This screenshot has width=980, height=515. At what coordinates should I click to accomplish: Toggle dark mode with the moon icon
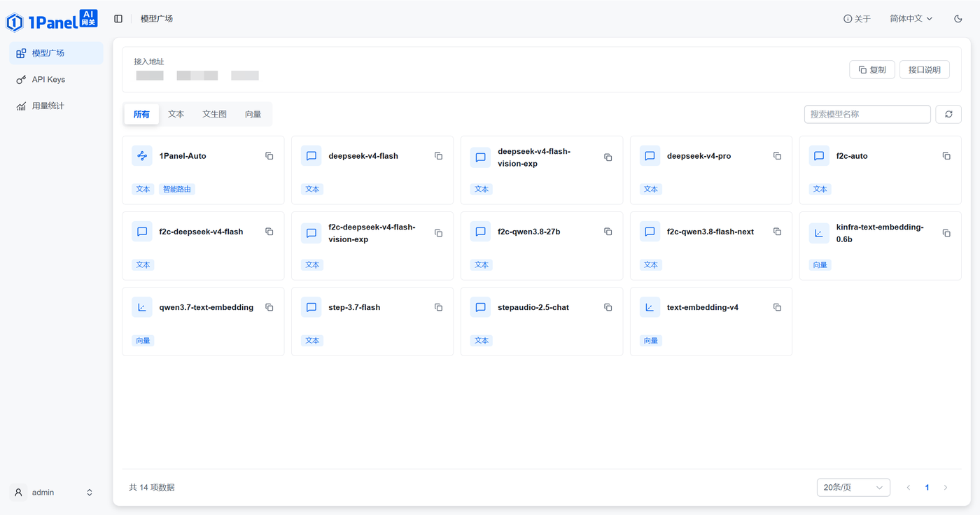coord(958,19)
